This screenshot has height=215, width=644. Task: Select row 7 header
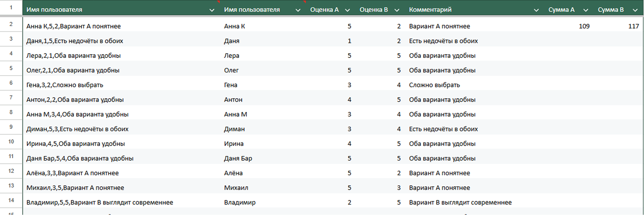coord(11,98)
